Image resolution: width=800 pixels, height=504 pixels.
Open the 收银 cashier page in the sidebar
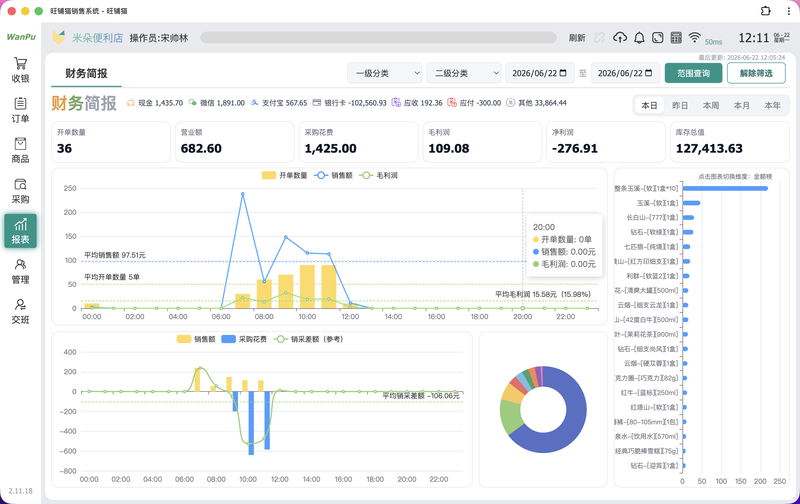tap(20, 70)
